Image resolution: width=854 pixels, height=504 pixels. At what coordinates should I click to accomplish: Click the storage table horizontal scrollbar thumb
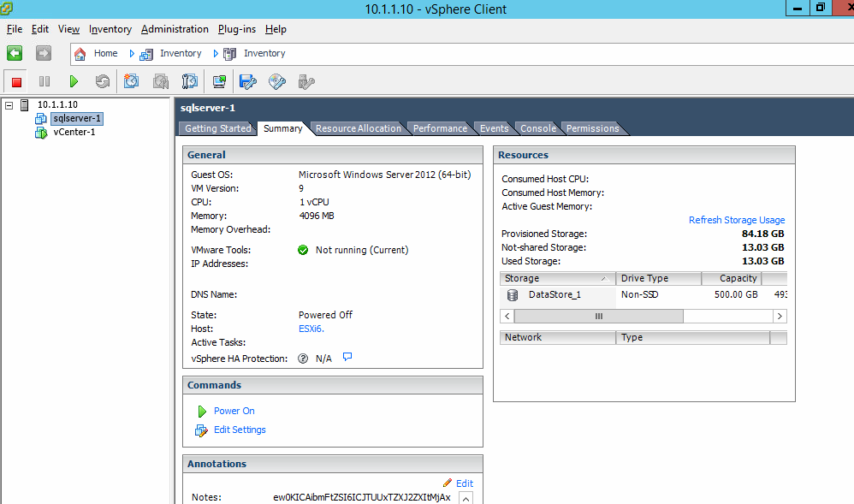(598, 316)
